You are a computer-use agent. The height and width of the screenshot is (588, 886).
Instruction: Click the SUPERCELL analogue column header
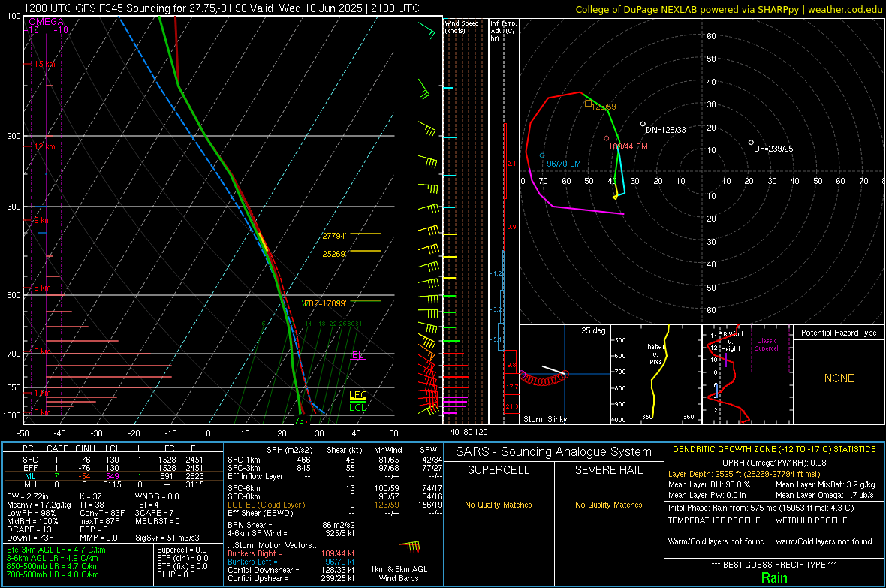coord(499,470)
